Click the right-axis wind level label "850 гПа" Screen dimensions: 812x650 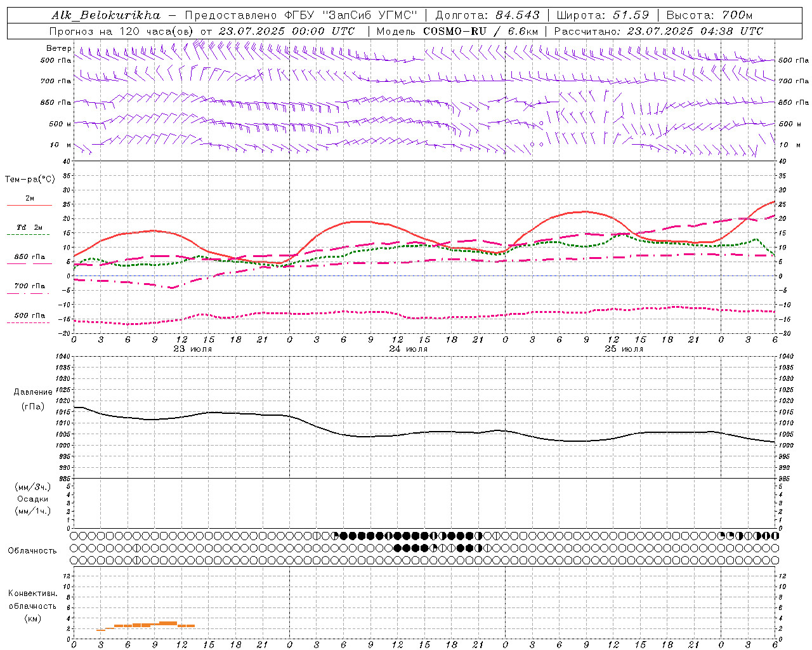point(794,102)
